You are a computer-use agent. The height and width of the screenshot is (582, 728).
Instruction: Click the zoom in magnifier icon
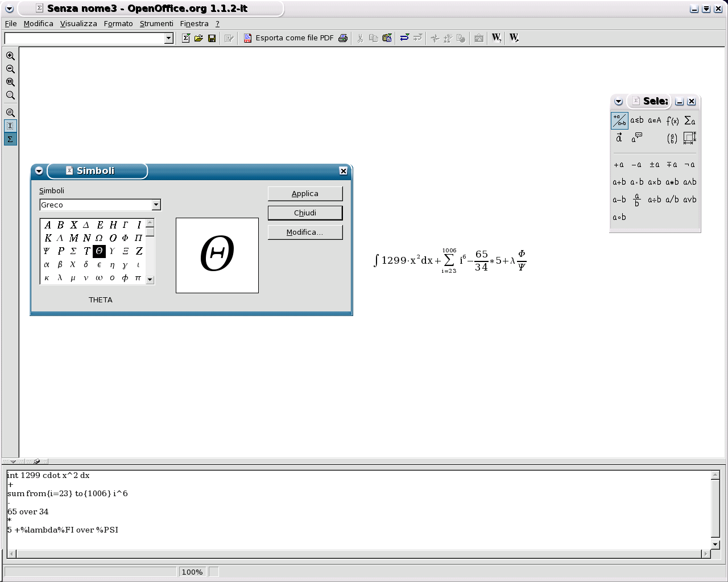click(x=10, y=56)
